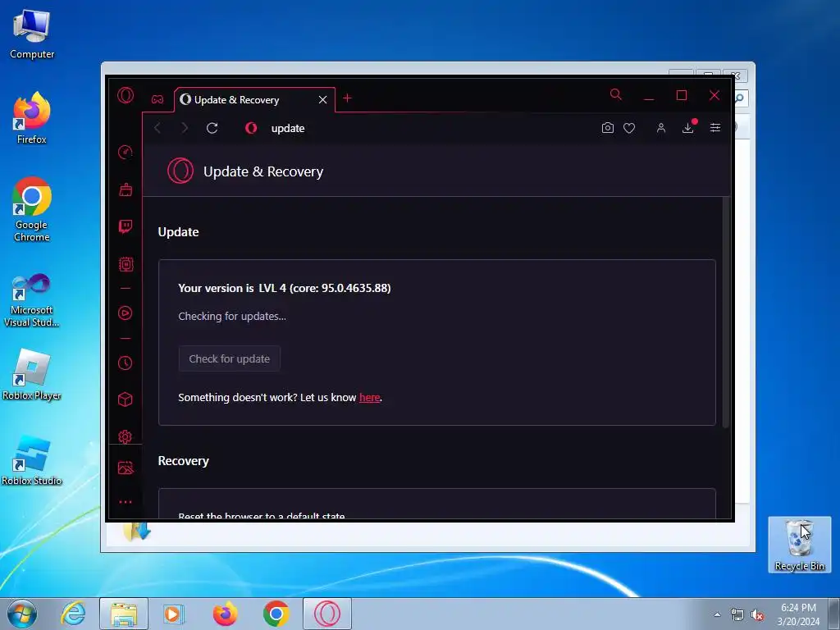This screenshot has height=630, width=840.
Task: Open Twitch panel in sidebar
Action: click(x=126, y=226)
